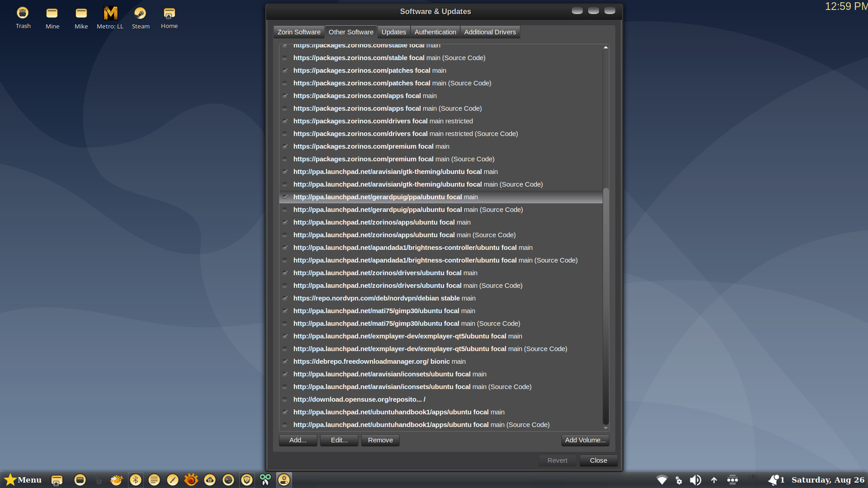Enable the download.opensuse.org repository checkbox

point(285,399)
